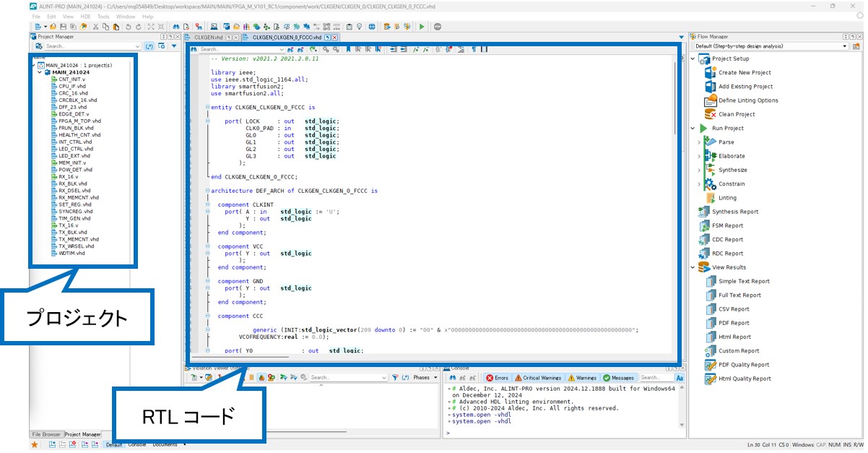Click the Add Existing Project icon
868x453 pixels.
point(710,86)
